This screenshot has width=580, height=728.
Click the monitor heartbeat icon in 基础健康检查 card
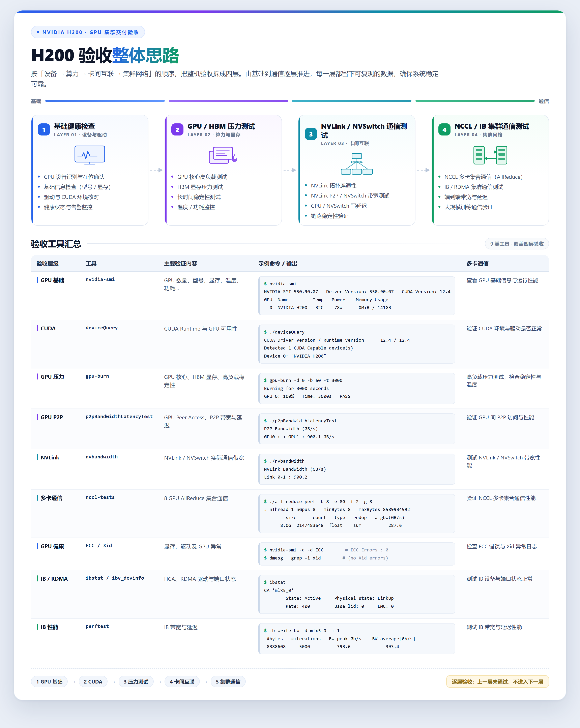point(89,155)
